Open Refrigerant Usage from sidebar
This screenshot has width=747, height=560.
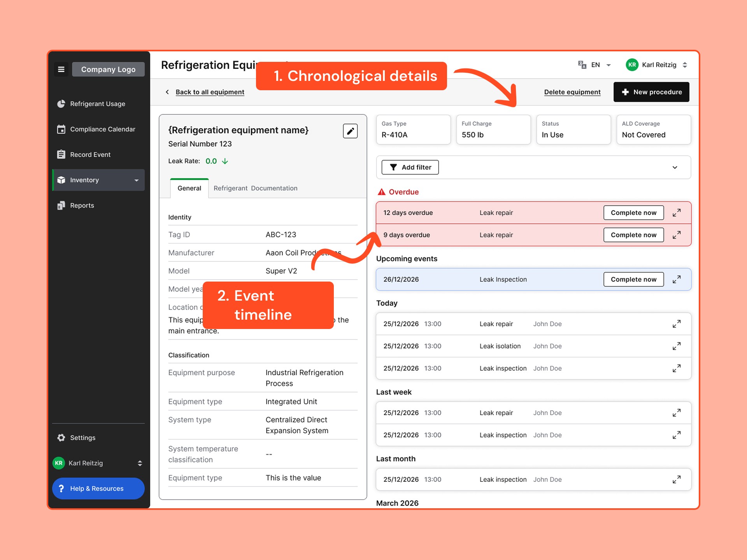97,104
